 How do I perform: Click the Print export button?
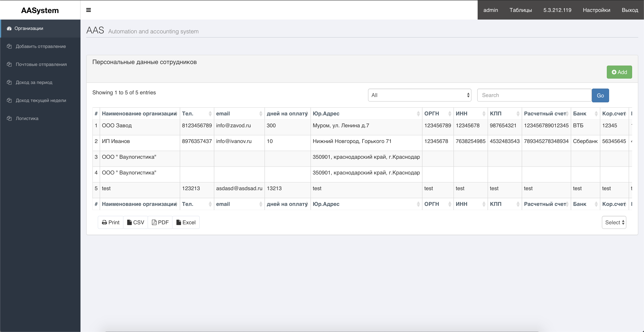(111, 222)
